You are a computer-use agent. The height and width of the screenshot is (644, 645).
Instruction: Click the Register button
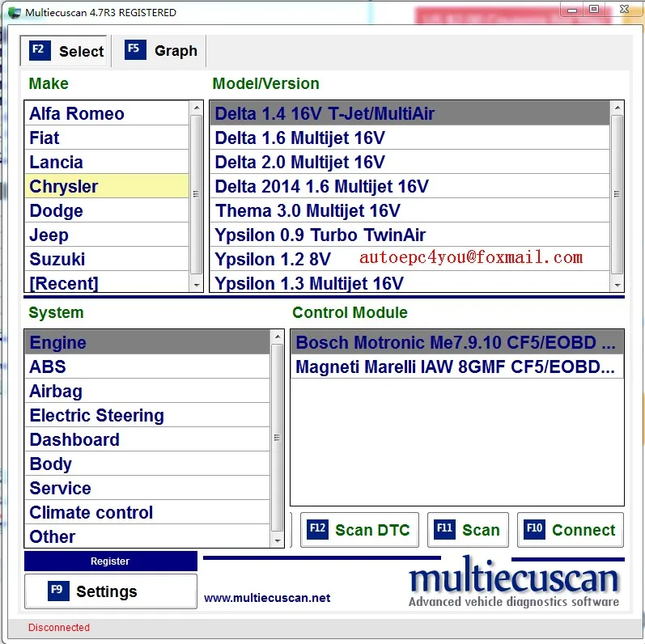(x=111, y=561)
